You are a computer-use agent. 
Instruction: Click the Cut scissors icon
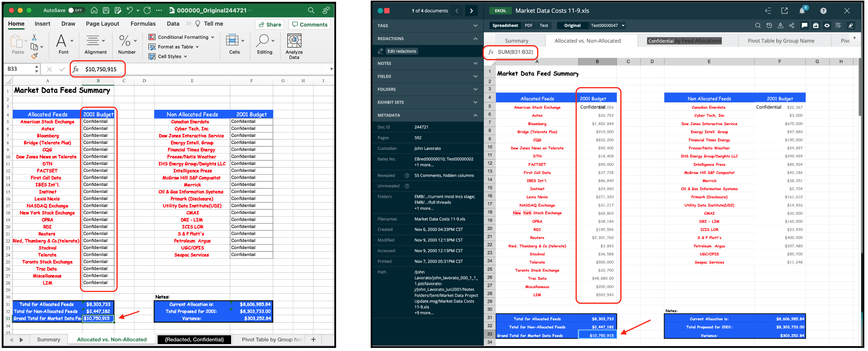(34, 37)
